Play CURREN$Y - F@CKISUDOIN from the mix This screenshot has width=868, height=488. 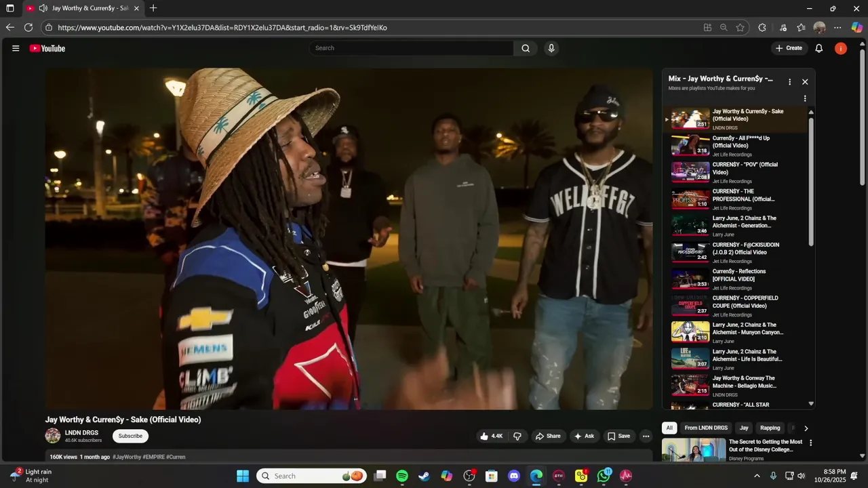(x=736, y=252)
